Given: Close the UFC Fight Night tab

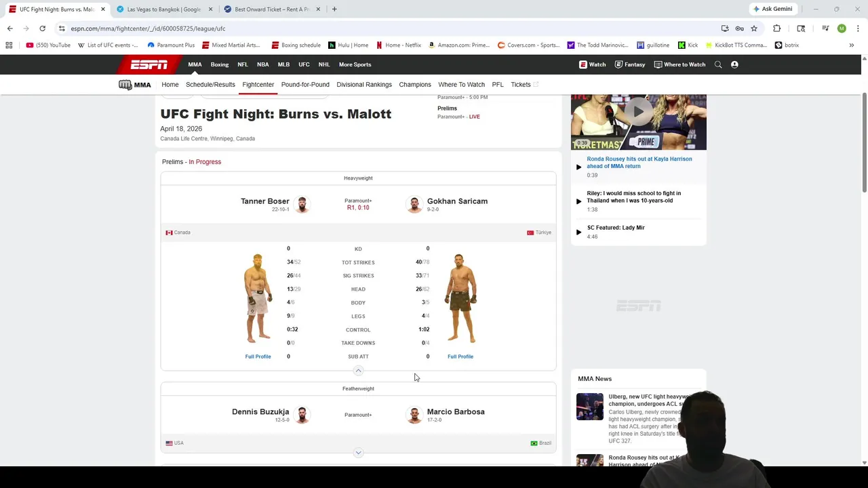Looking at the screenshot, I should pos(103,9).
